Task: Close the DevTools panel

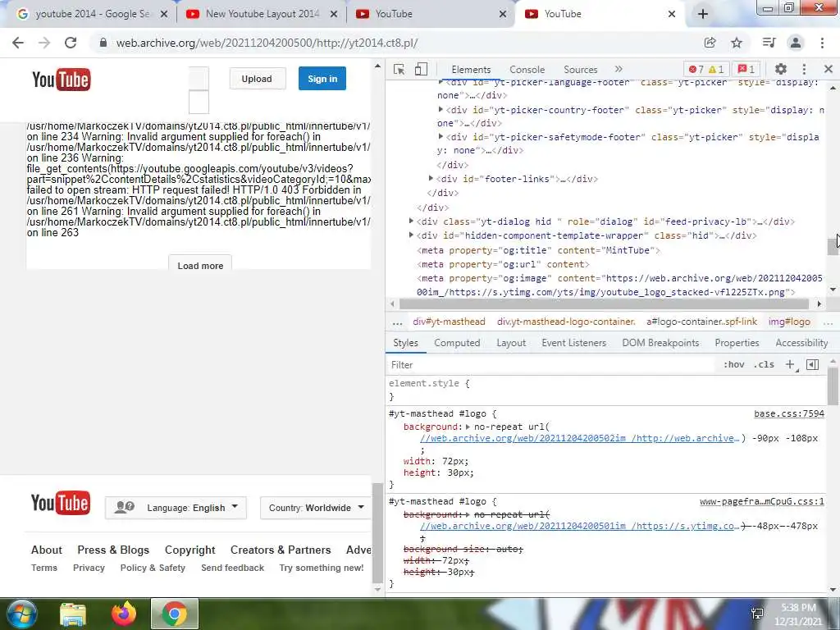Action: click(829, 69)
